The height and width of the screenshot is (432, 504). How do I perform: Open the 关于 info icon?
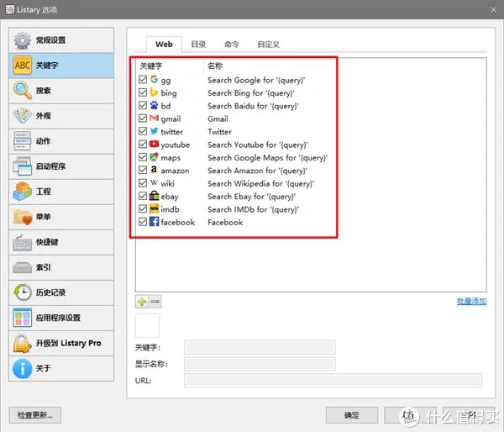[x=22, y=368]
